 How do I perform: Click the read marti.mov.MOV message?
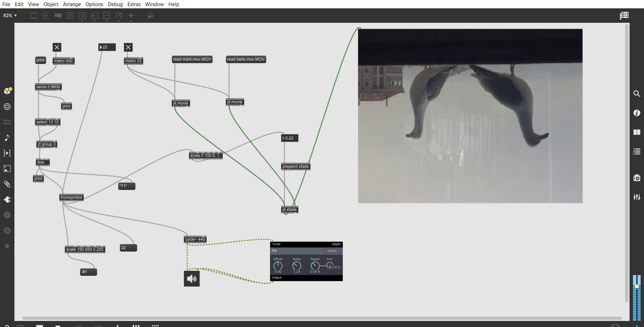click(x=192, y=59)
